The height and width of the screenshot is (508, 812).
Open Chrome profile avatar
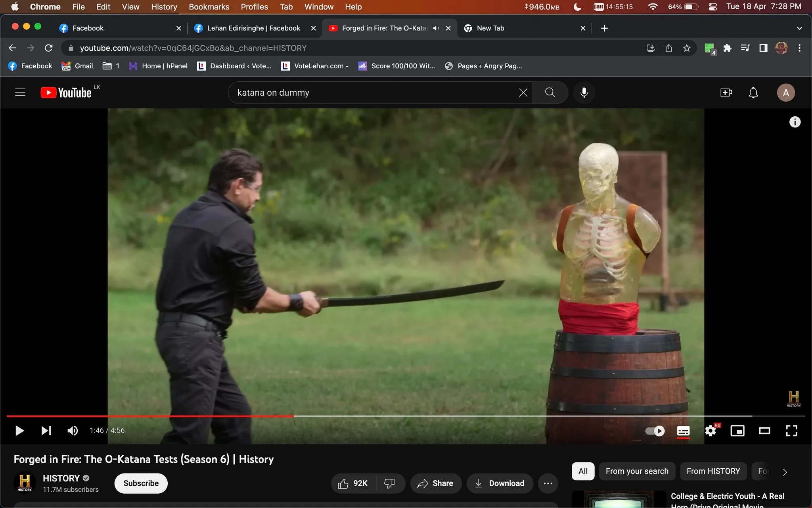781,48
